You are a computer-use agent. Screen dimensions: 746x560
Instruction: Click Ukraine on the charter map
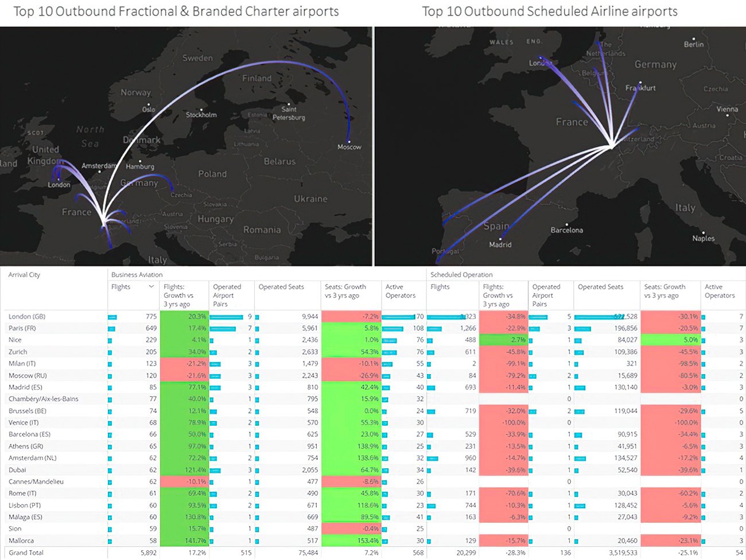click(x=310, y=199)
